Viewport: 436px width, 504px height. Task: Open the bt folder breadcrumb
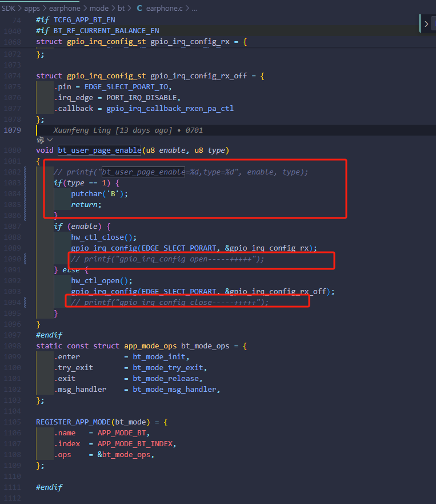pos(121,9)
